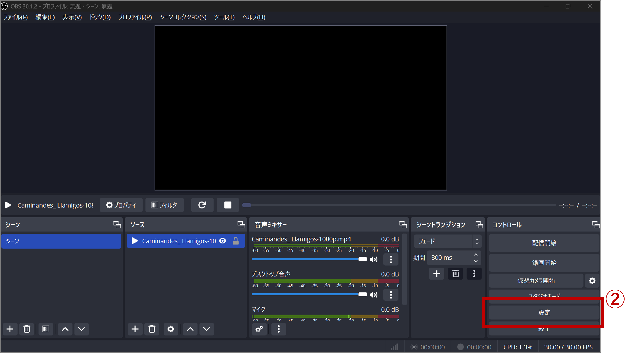Open transition properties three-dots menu
This screenshot has height=353, width=644.
[x=474, y=274]
